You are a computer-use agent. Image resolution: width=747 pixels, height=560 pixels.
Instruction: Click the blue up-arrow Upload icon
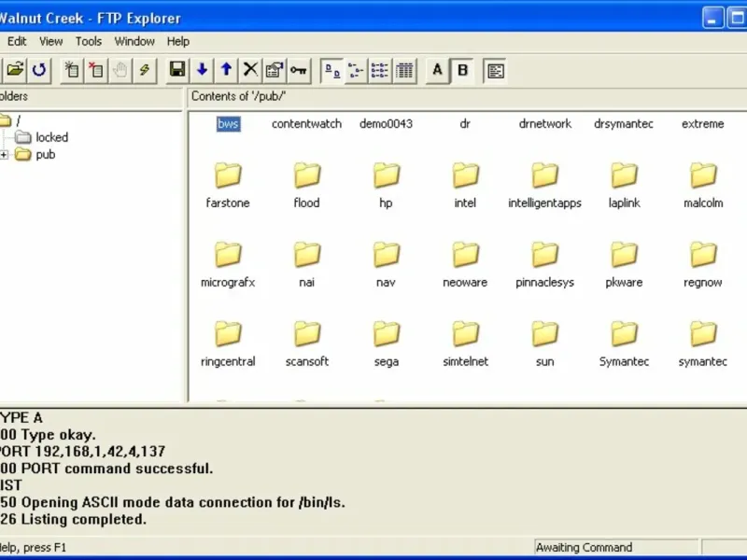(226, 70)
